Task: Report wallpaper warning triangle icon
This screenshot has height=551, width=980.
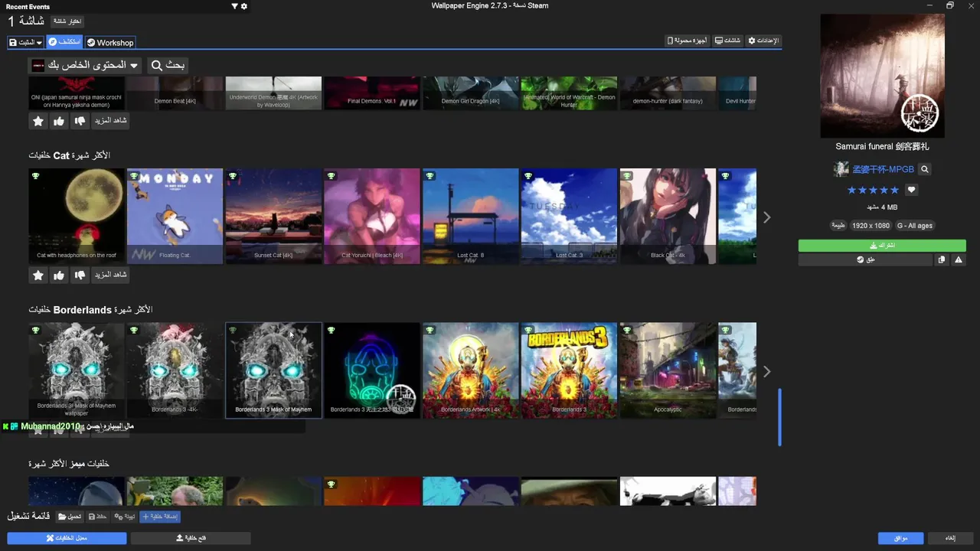Action: tap(959, 260)
